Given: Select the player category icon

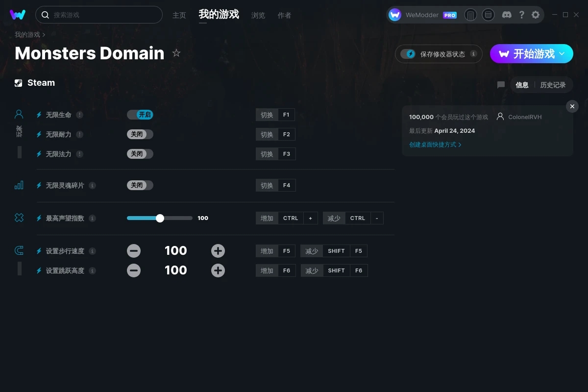Looking at the screenshot, I should coord(19,114).
